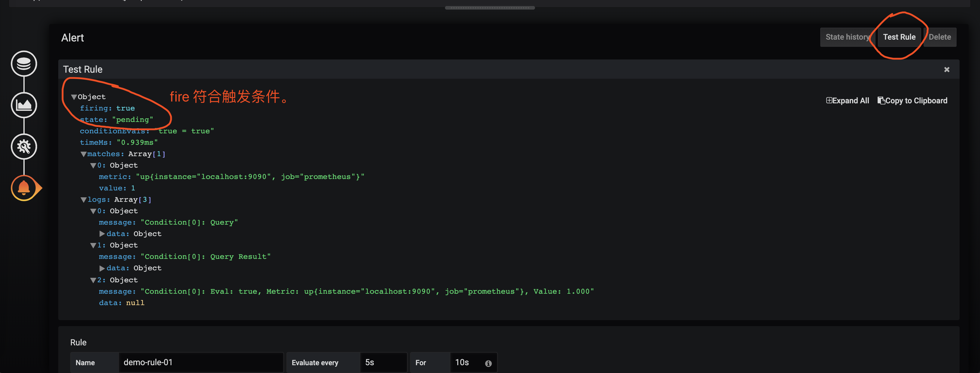
Task: Click the Rule section heading
Action: point(78,343)
